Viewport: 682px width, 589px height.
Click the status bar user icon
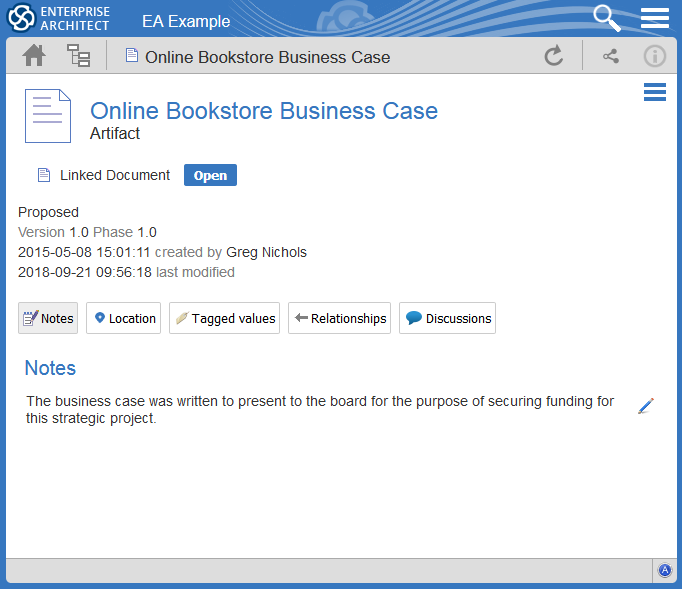[x=665, y=571]
